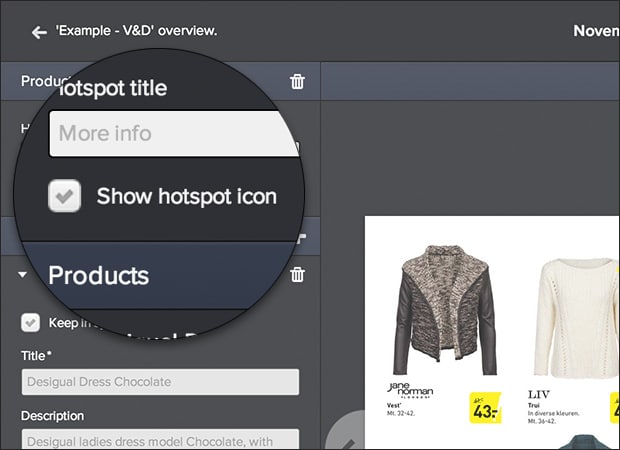Click yellow price tag under white sweater

click(612, 407)
